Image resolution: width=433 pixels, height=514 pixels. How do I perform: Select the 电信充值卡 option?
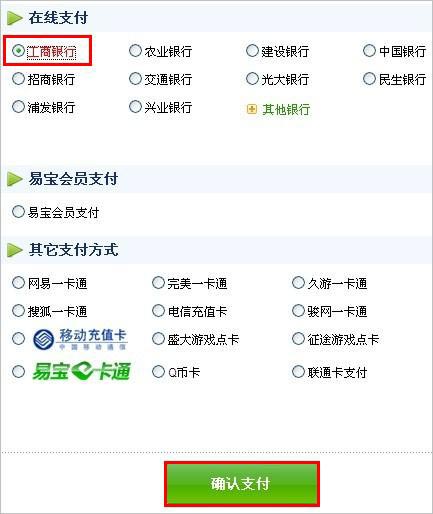click(x=158, y=311)
